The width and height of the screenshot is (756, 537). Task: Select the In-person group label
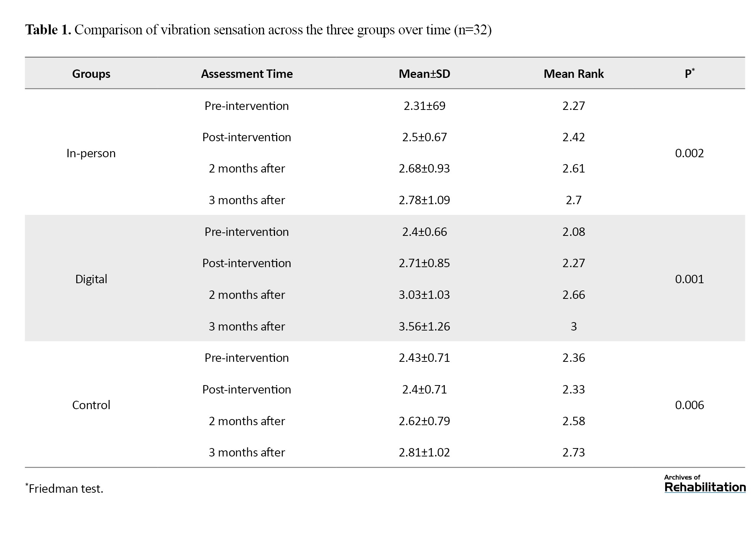click(91, 153)
